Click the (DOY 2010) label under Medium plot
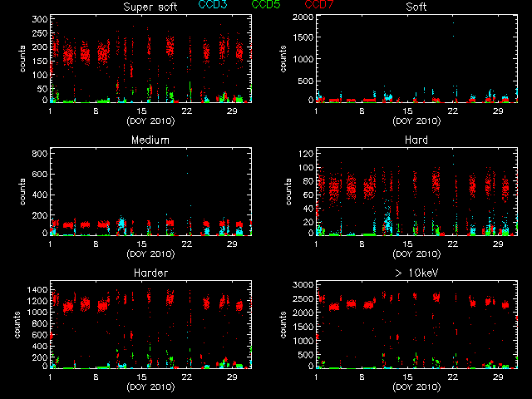The width and height of the screenshot is (532, 399). (x=150, y=253)
